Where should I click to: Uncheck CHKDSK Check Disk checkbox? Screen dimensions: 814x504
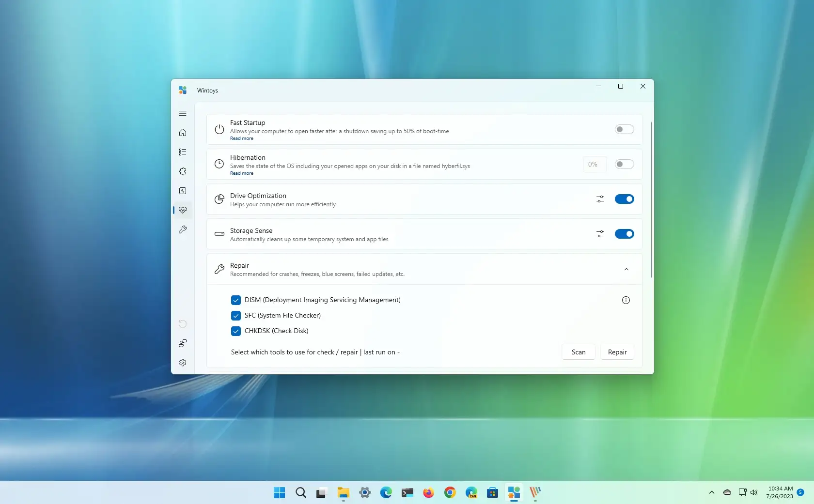pos(236,331)
